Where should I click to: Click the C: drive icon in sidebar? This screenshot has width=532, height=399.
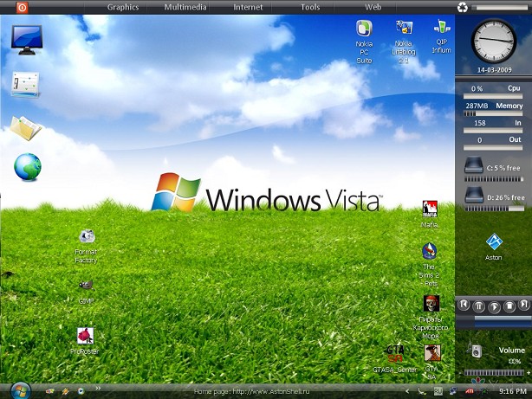click(x=473, y=164)
